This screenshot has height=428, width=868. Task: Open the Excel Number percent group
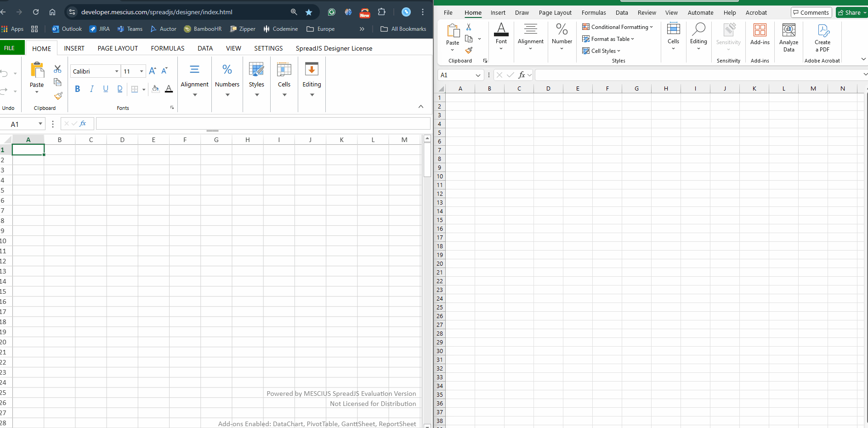coord(562,36)
